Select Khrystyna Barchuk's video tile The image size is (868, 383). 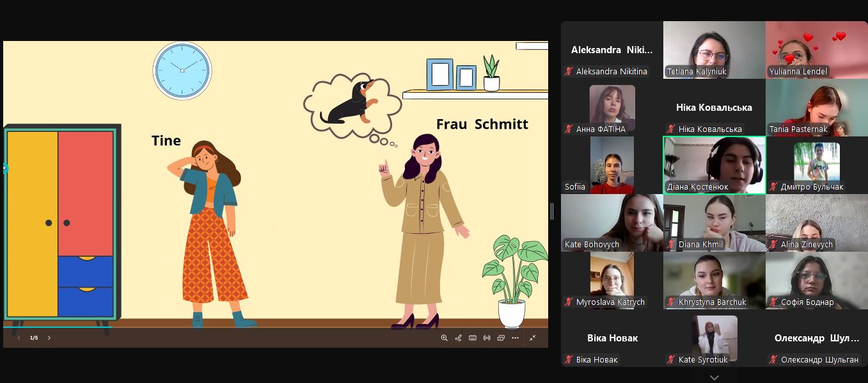pos(714,281)
